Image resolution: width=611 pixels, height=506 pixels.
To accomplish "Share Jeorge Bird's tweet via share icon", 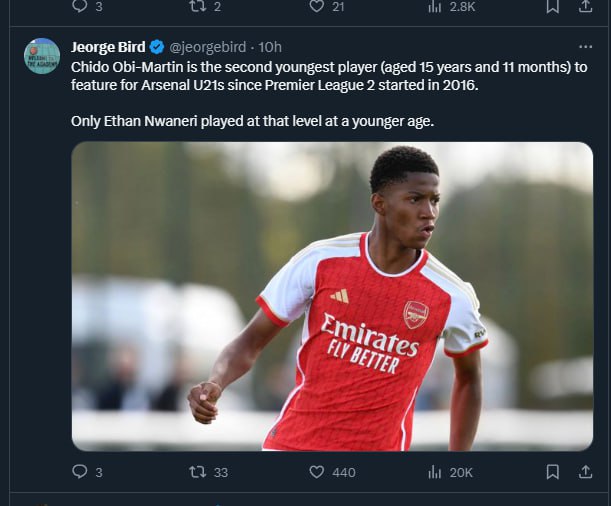I will click(586, 472).
